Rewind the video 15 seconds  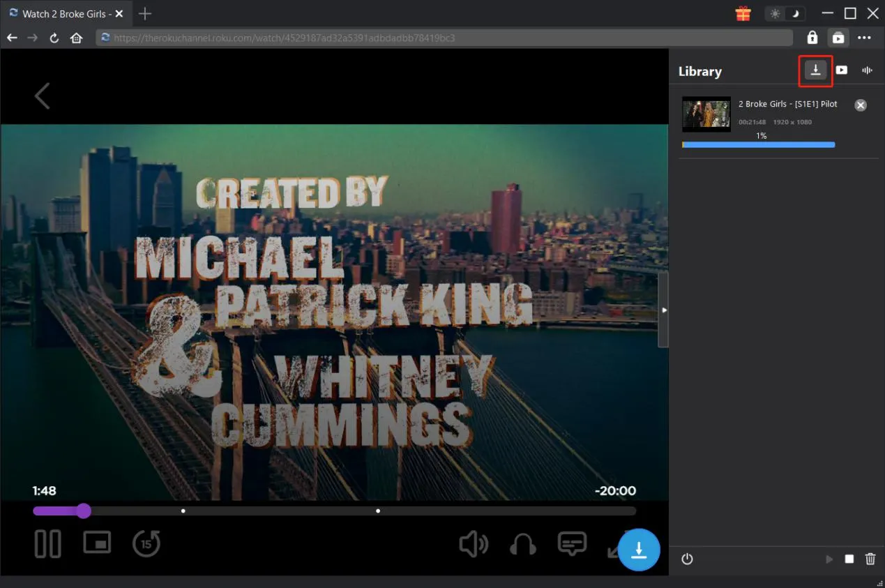coord(146,544)
